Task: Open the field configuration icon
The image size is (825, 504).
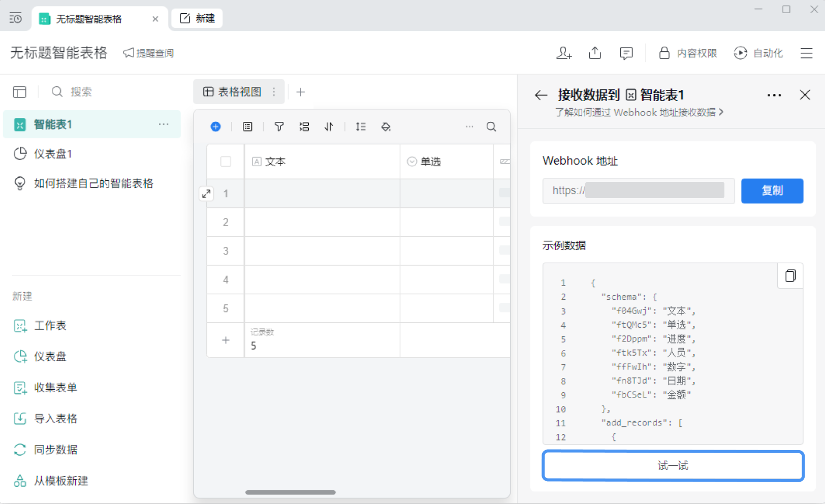Action: (247, 127)
